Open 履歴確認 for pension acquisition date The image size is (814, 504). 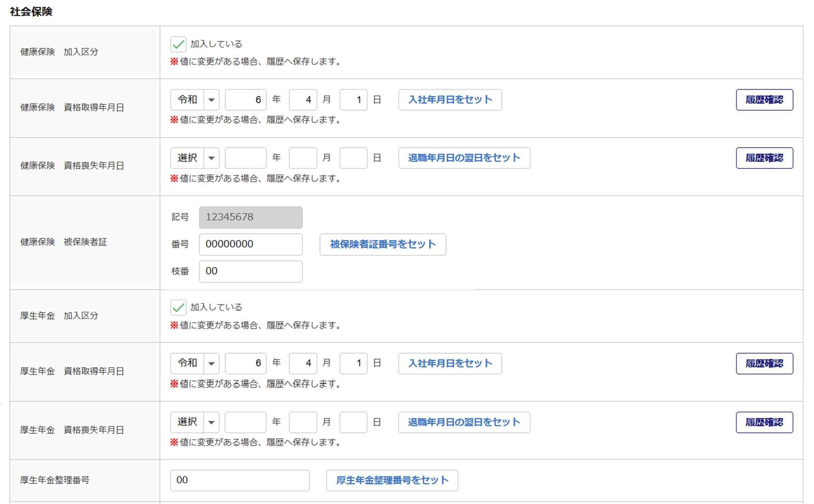764,363
